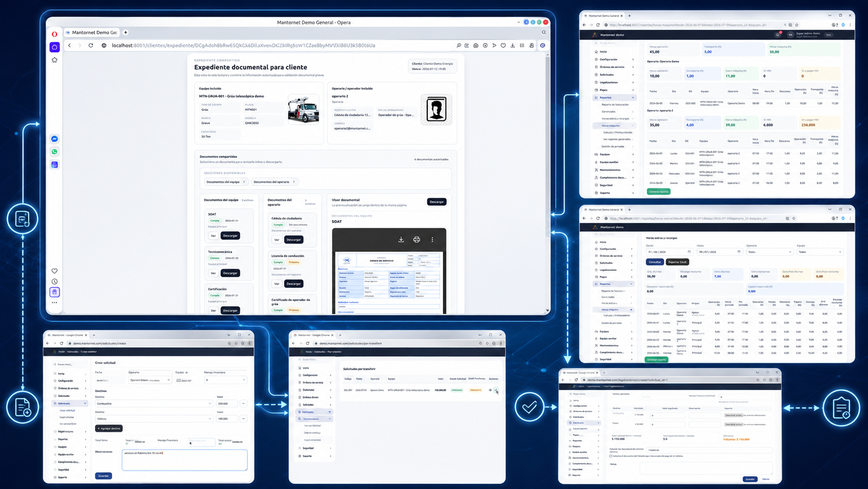868x489 pixels.
Task: Click Ver on the Cédula de ciudadanía card
Action: point(277,240)
